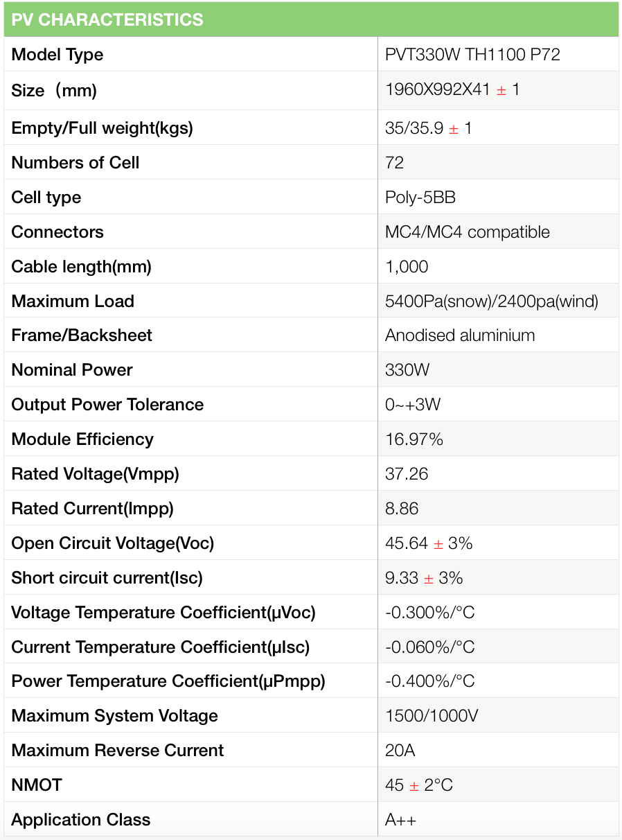Click the Module Efficiency 16.97% value
This screenshot has width=622, height=840.
tap(414, 439)
